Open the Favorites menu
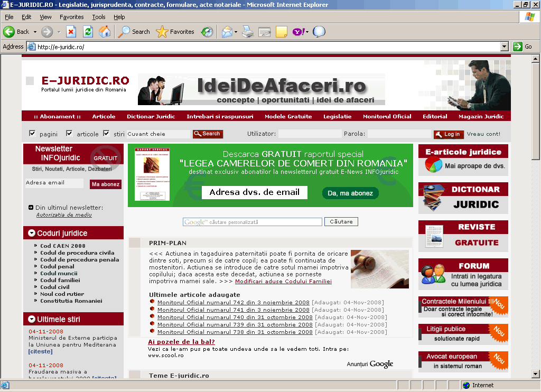 click(71, 17)
